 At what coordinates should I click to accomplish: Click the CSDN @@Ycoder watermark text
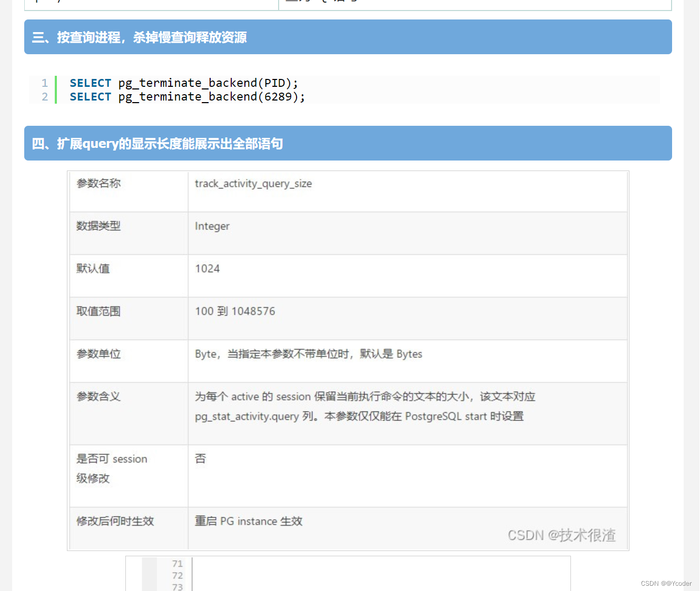[666, 583]
